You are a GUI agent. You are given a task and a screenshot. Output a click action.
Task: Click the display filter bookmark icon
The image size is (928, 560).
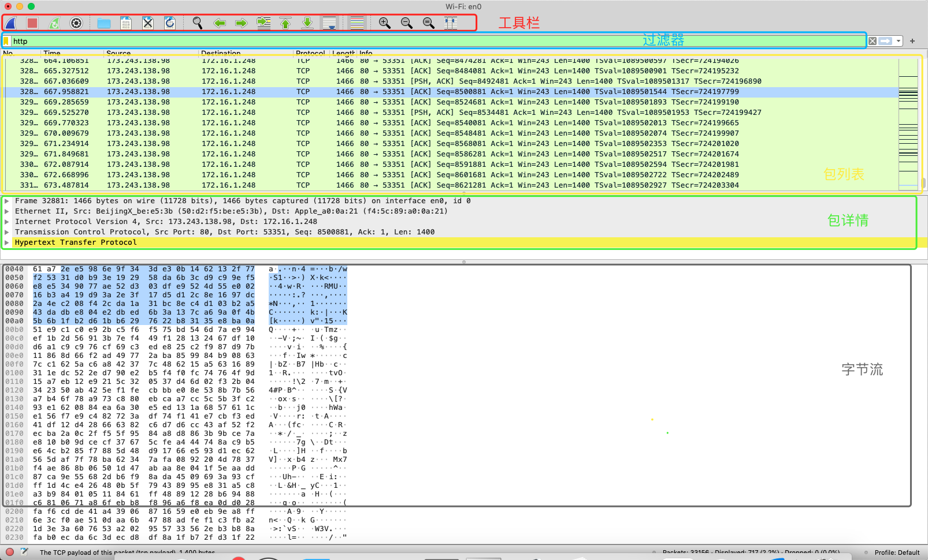tap(6, 41)
